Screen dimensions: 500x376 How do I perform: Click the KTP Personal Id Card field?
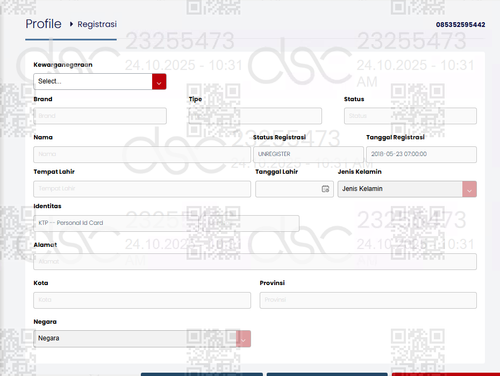(x=116, y=223)
